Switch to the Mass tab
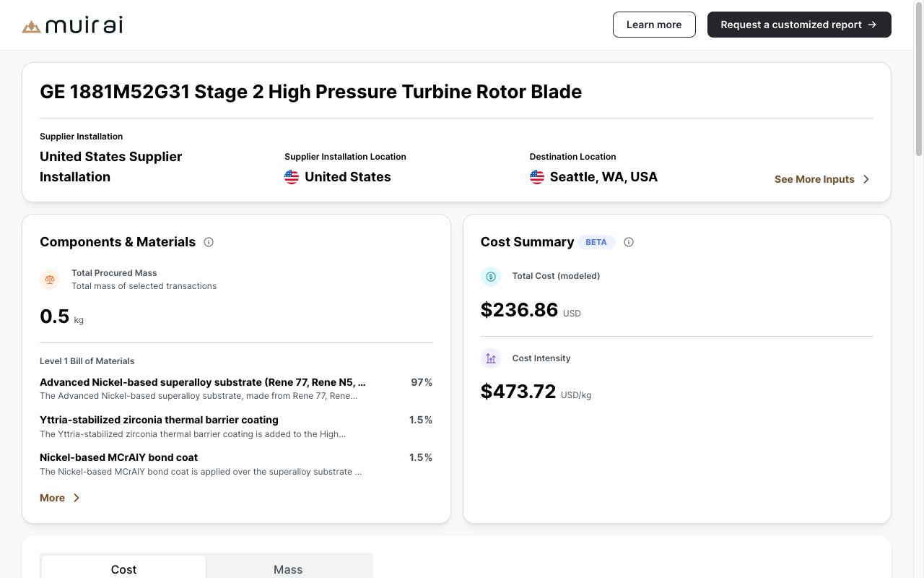This screenshot has height=578, width=924. [x=288, y=569]
